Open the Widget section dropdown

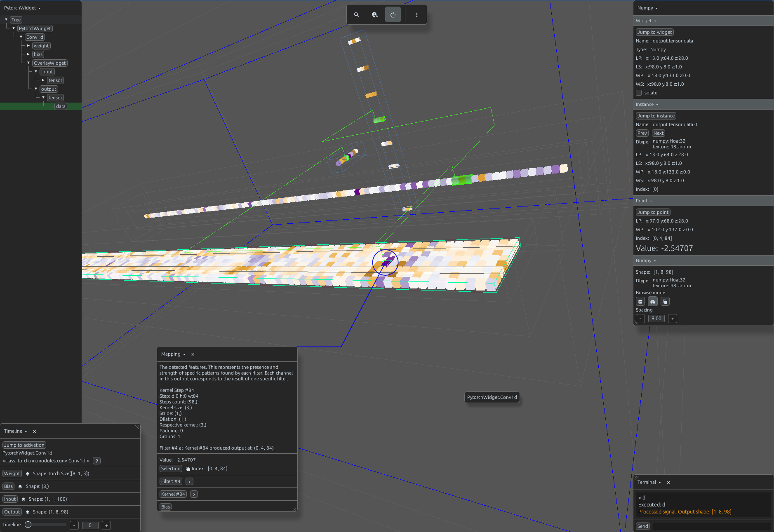pyautogui.click(x=646, y=21)
